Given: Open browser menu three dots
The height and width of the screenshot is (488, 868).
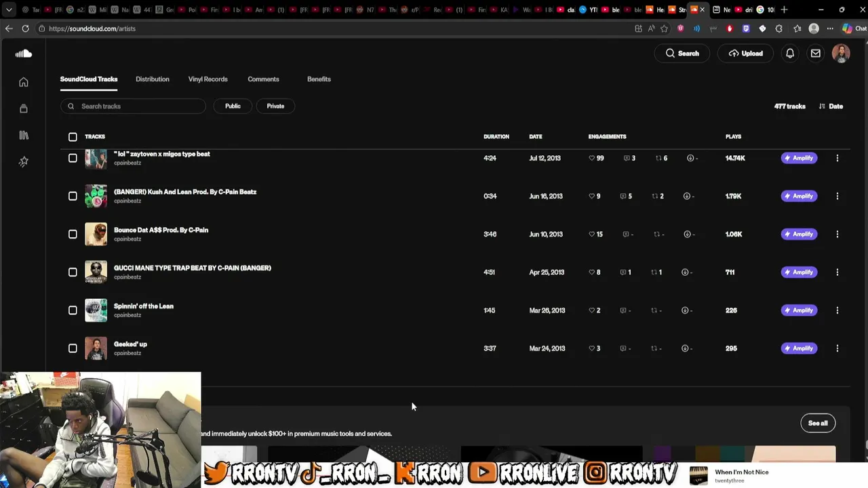Looking at the screenshot, I should point(830,28).
